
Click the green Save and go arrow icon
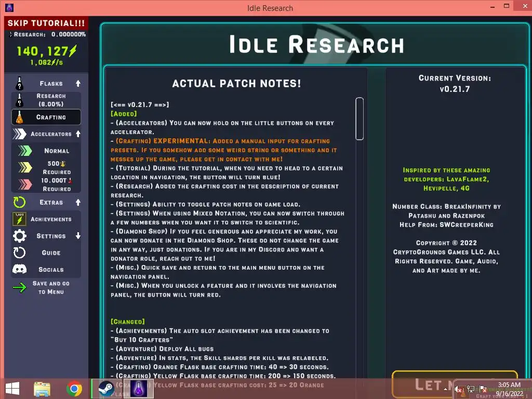tap(19, 288)
